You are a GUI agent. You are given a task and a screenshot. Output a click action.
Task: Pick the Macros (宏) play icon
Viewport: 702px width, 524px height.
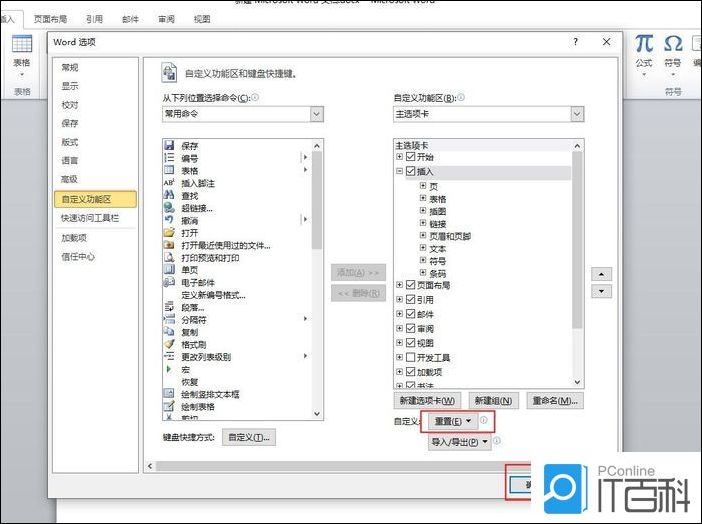[x=169, y=369]
